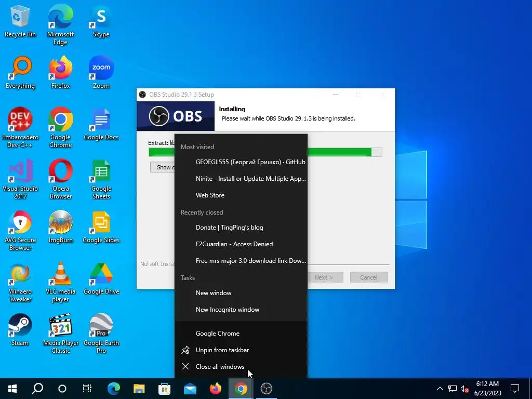Screen dimensions: 532x399
Task: Launch Firefox from the taskbar
Action: coord(216,389)
